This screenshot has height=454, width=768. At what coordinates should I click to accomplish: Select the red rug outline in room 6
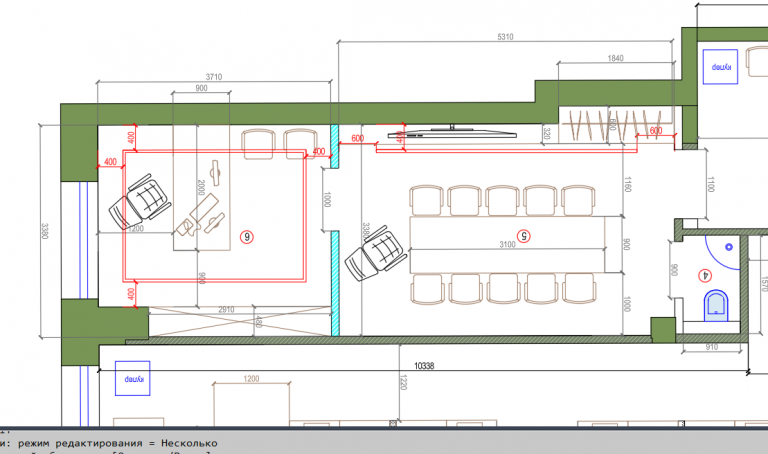(x=215, y=216)
